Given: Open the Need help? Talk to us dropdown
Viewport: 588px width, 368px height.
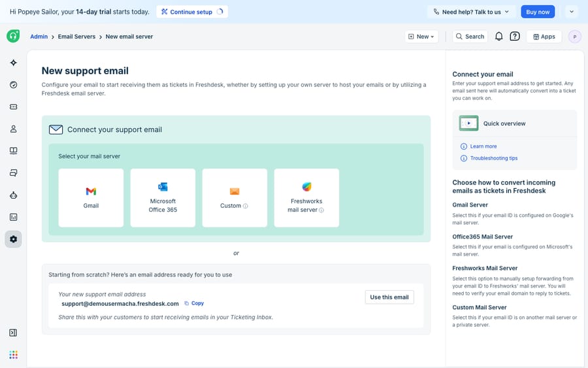Looking at the screenshot, I should pos(471,12).
